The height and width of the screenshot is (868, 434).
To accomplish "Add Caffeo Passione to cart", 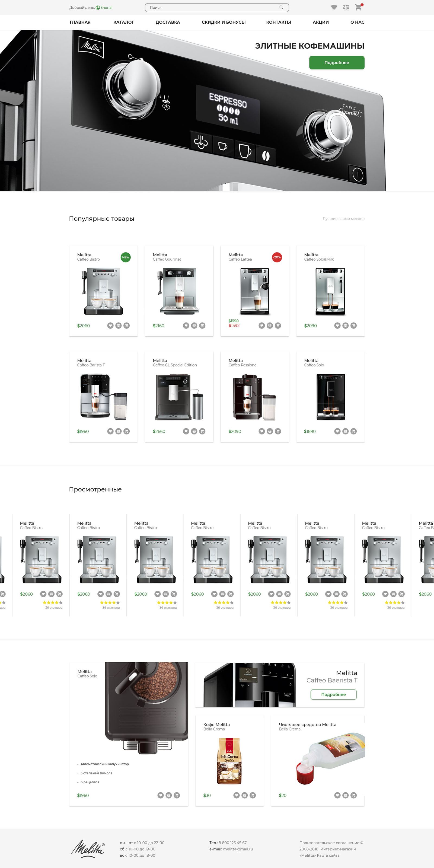I will [278, 431].
